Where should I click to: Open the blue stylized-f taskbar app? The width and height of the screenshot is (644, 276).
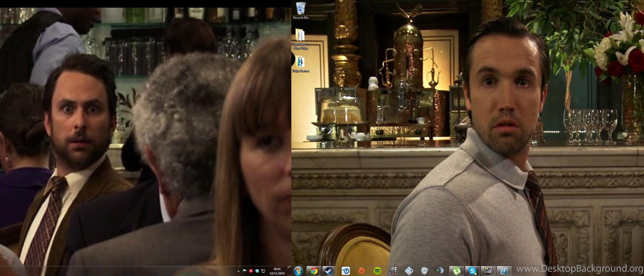[504, 271]
